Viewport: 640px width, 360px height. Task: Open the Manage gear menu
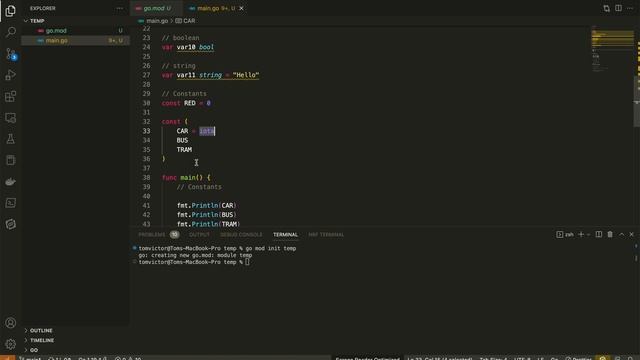pos(11,344)
